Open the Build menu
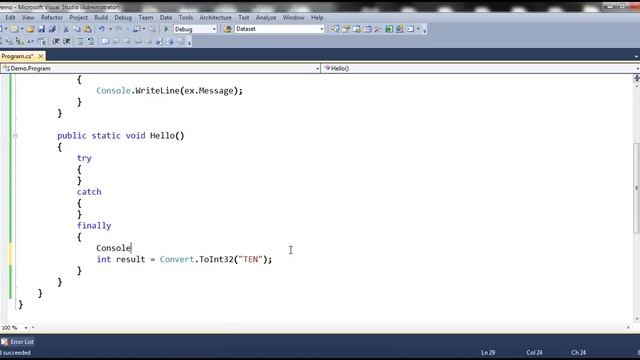Screen dimensions: 640x360 101,18
